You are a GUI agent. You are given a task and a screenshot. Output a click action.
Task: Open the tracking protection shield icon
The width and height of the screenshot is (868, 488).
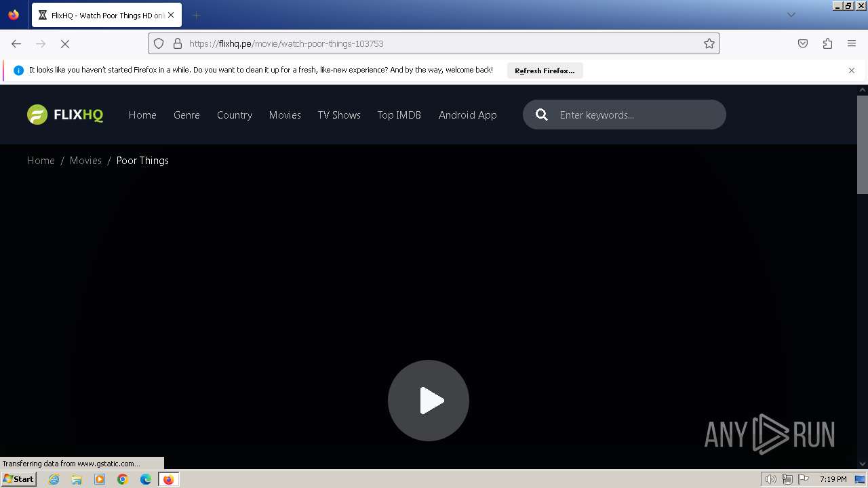tap(159, 43)
